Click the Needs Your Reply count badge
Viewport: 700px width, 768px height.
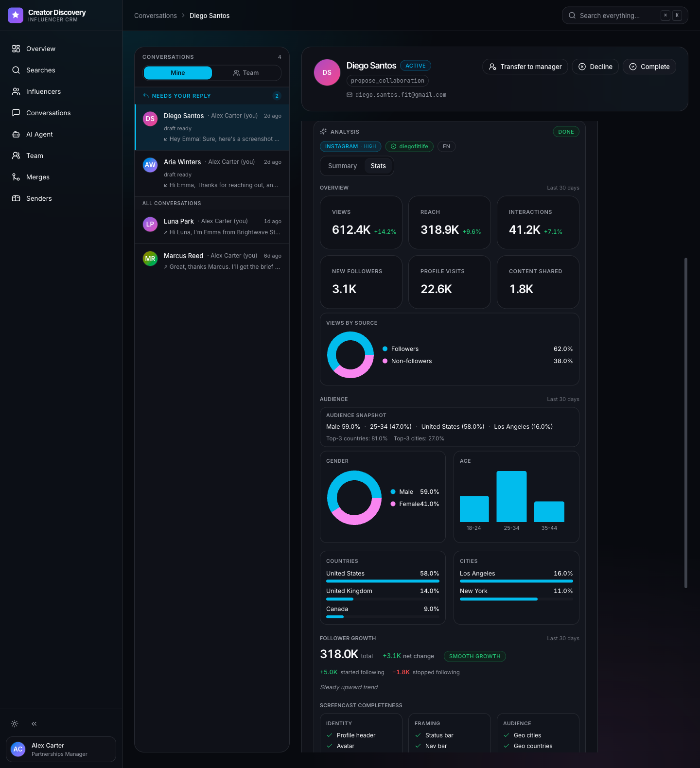tap(277, 96)
